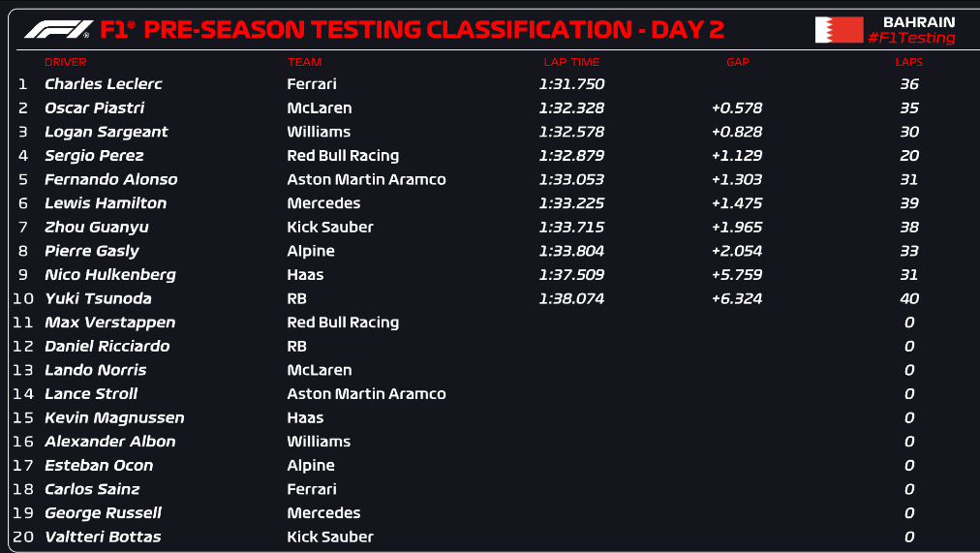Click the Red Bull Racing team for Perez
The image size is (980, 553).
pos(343,156)
